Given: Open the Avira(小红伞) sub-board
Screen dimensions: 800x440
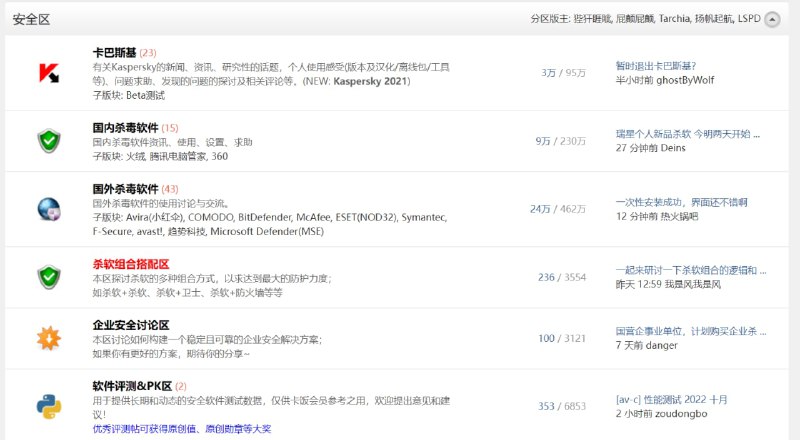Looking at the screenshot, I should tap(155, 217).
